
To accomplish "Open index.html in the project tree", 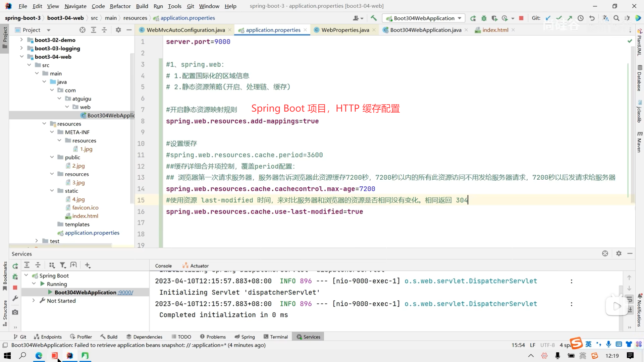I will click(x=85, y=216).
